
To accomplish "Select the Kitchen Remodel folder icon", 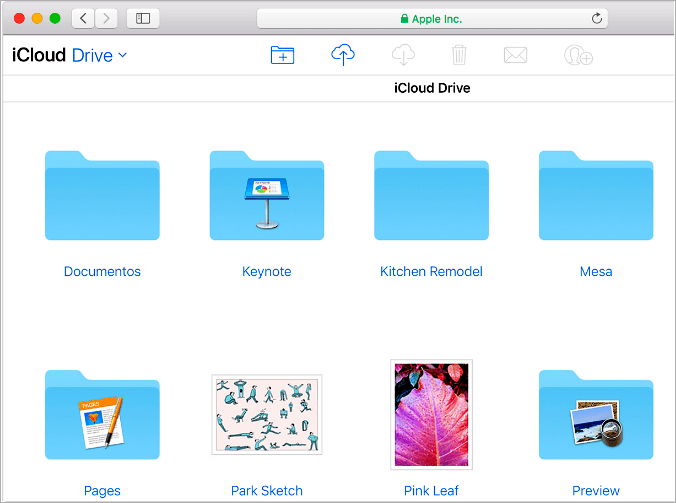I will (431, 195).
